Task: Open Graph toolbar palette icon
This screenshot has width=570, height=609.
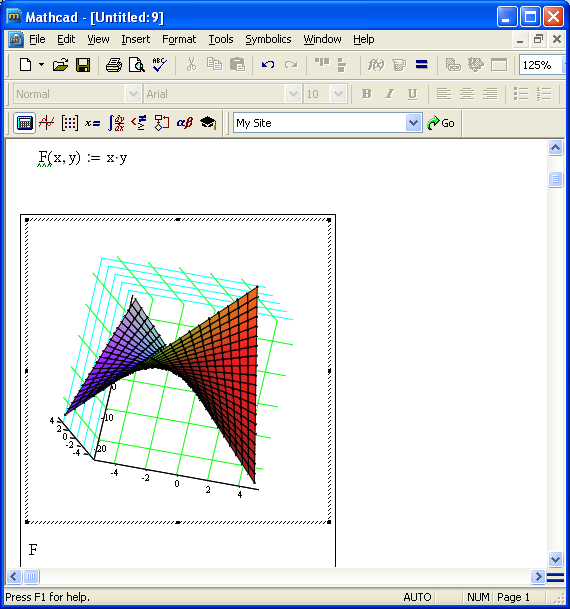Action: click(x=47, y=123)
